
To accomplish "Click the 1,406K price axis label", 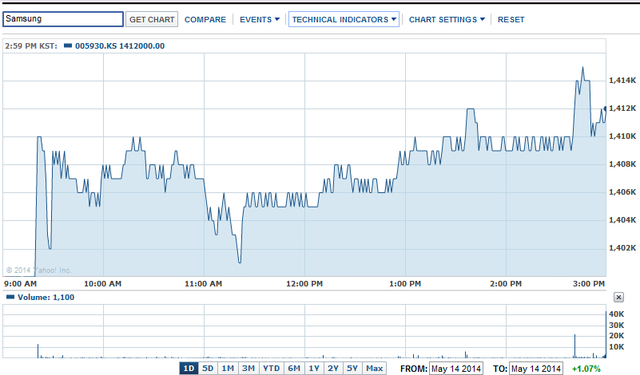I will [622, 192].
